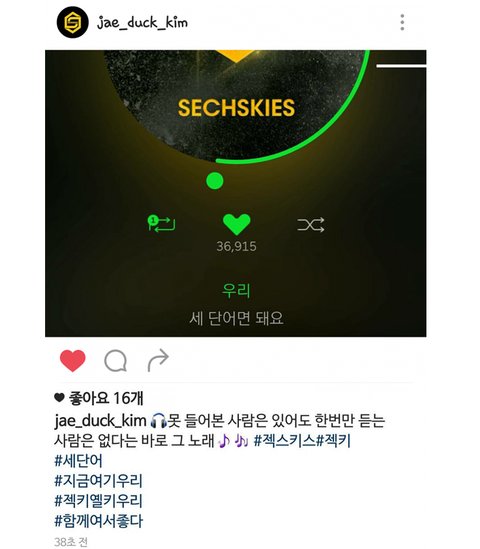
Task: Open jae_duck_kim profile avatar
Action: click(x=72, y=22)
